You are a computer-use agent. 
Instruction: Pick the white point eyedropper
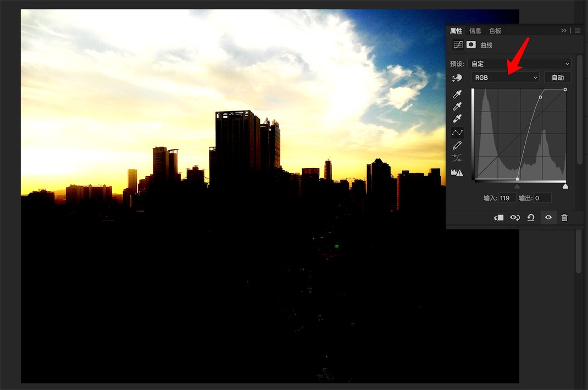click(457, 119)
